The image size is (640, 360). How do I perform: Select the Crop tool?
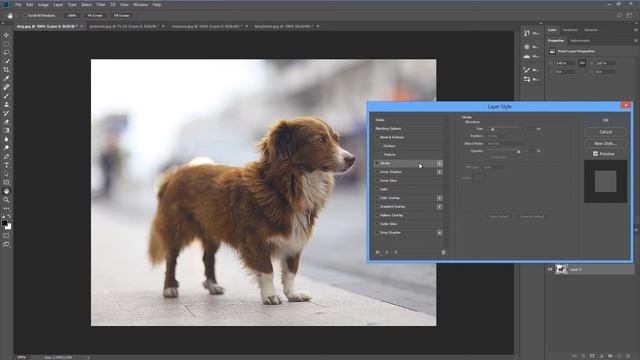coord(6,70)
